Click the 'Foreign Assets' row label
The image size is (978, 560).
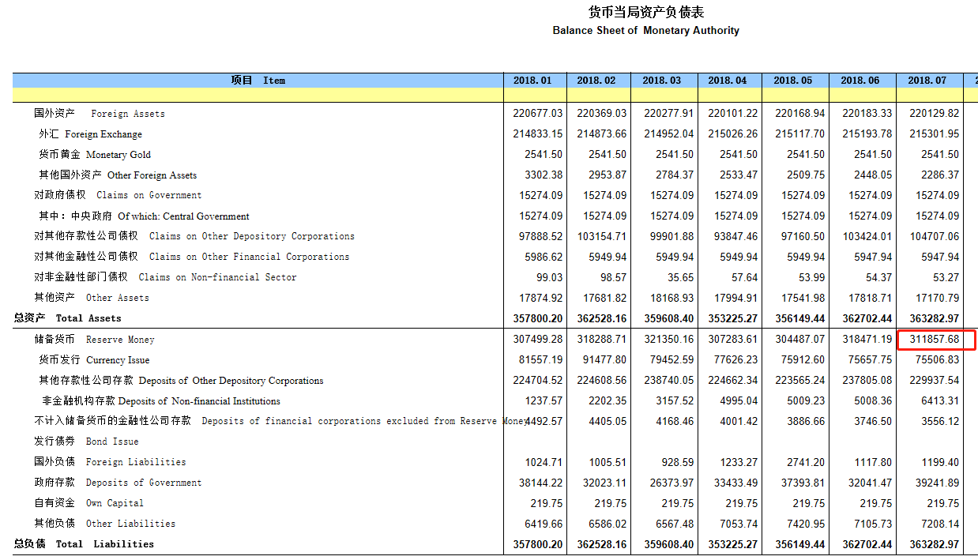(x=128, y=114)
